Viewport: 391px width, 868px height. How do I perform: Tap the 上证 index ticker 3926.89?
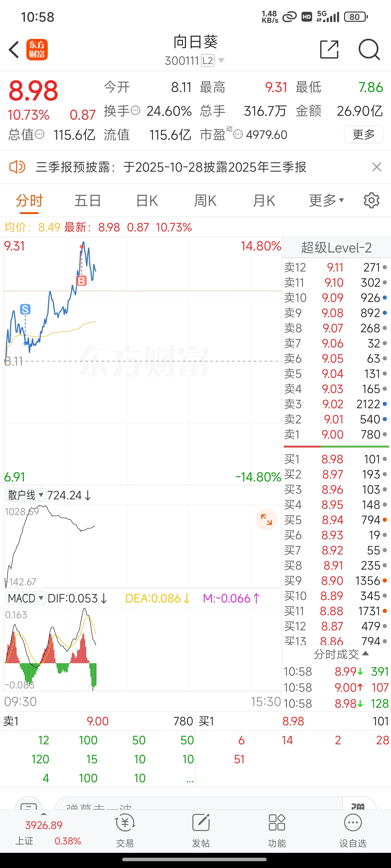tap(44, 825)
